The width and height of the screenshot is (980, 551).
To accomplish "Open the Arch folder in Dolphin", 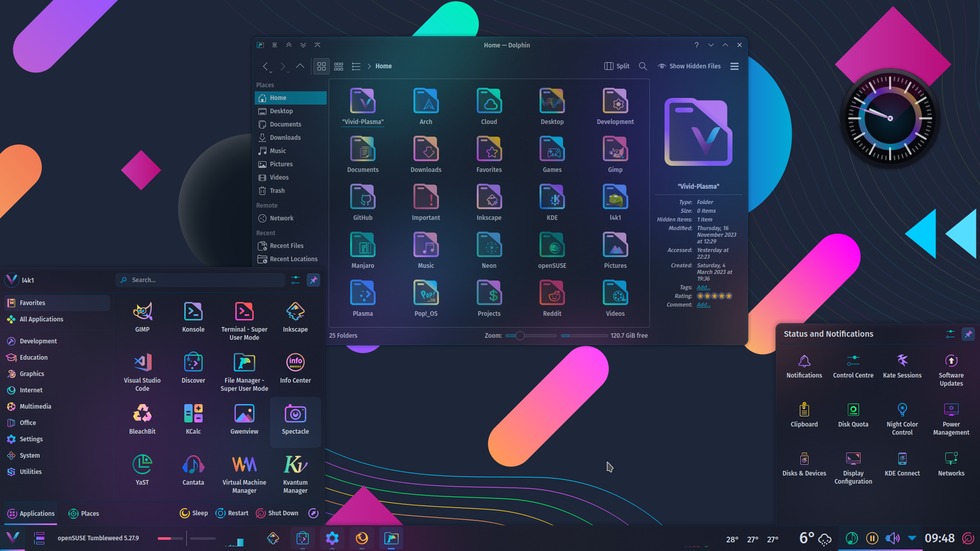I will coord(426,107).
